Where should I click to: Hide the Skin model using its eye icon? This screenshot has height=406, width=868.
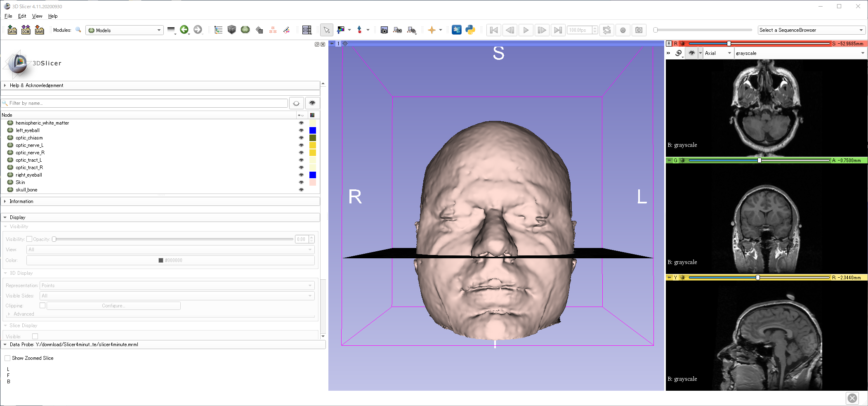(301, 182)
